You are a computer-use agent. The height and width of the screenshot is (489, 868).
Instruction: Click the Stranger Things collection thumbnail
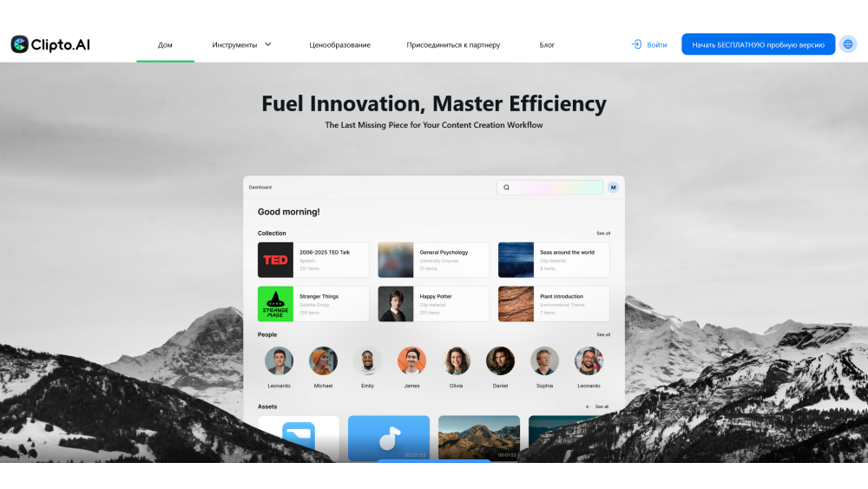[x=275, y=304]
